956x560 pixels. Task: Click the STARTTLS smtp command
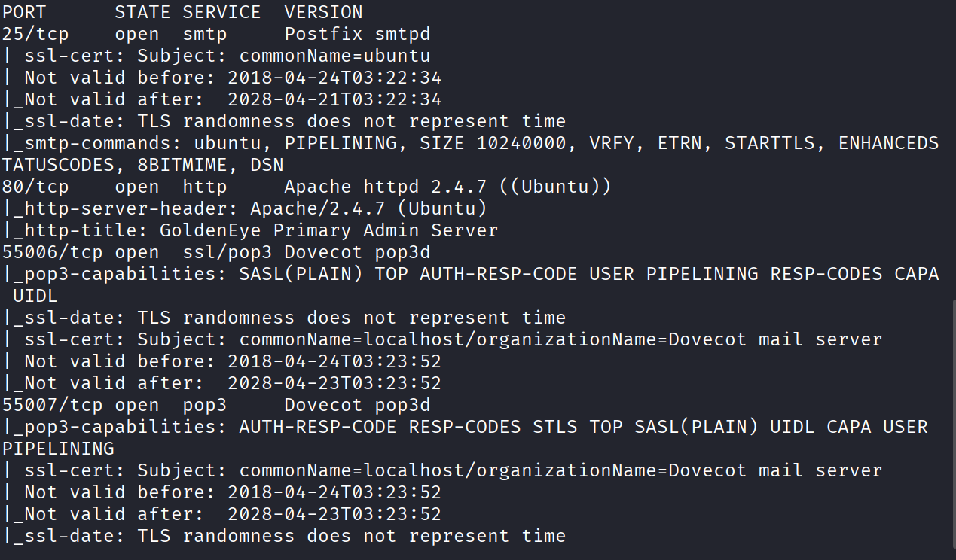(x=770, y=143)
